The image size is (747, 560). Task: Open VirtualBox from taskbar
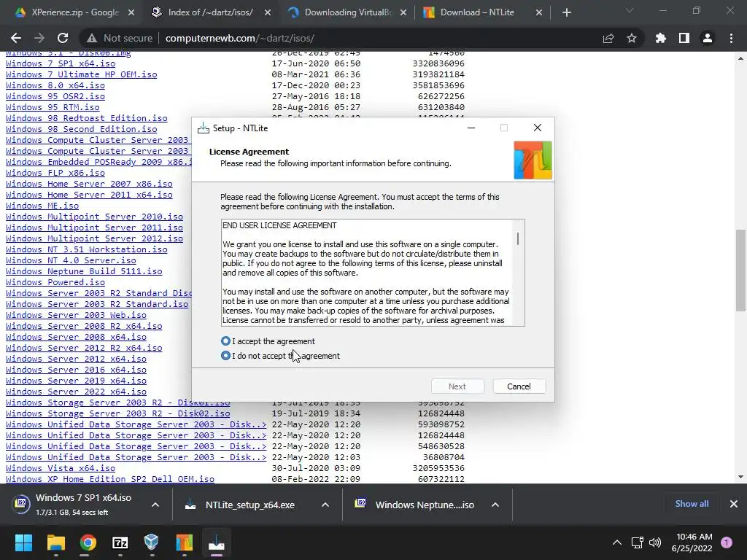click(152, 542)
